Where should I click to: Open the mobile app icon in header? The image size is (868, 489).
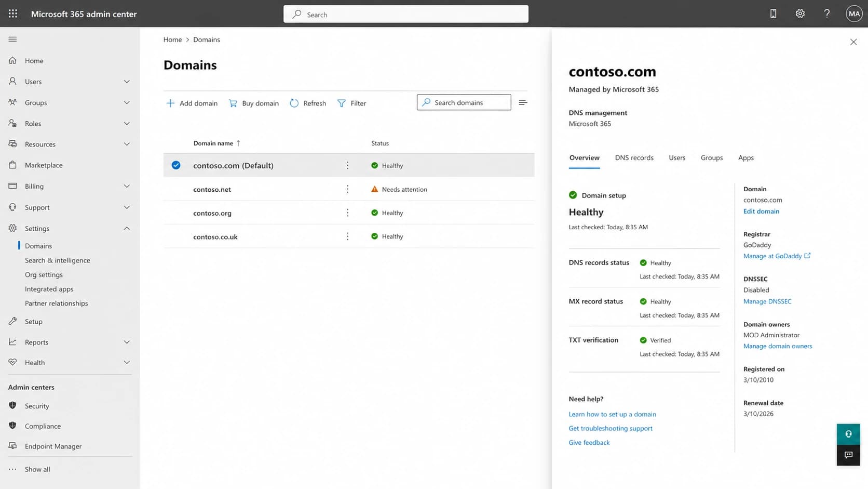(x=773, y=14)
